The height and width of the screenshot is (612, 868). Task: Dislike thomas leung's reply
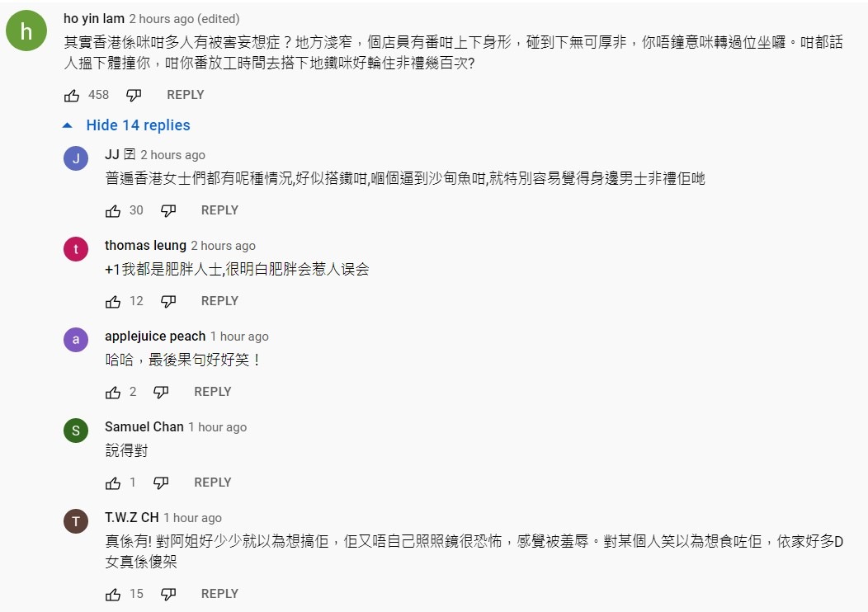[x=168, y=302]
